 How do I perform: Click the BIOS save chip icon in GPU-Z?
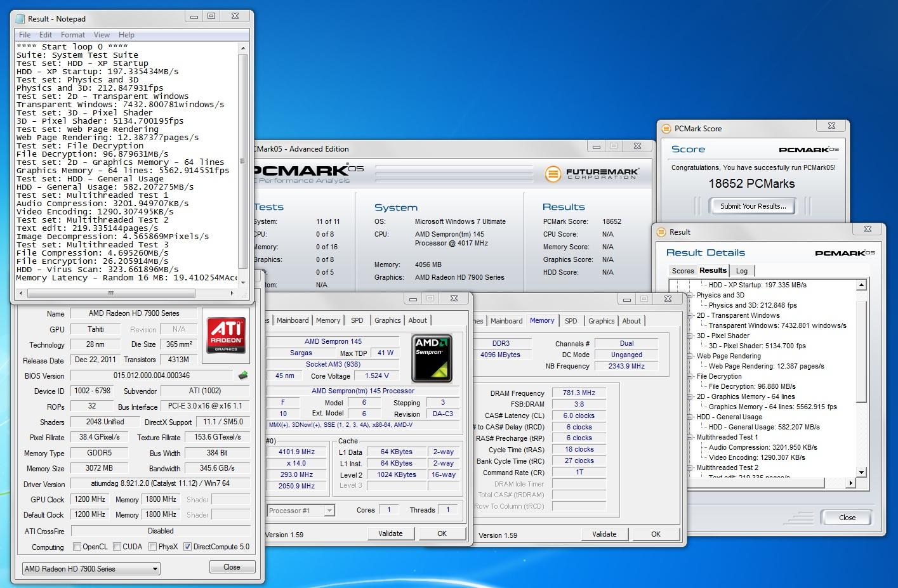[242, 376]
